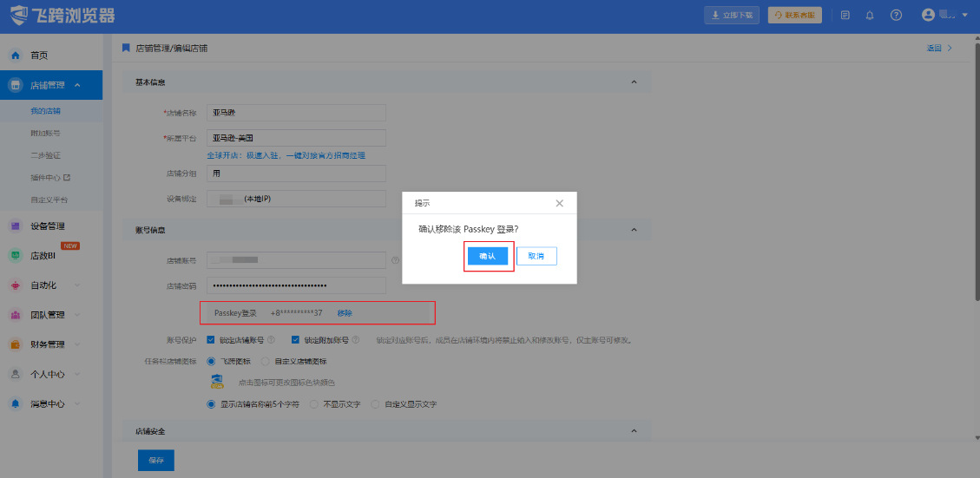
Task: Collapse 店铺管理 sidebar chevron
Action: [x=77, y=85]
